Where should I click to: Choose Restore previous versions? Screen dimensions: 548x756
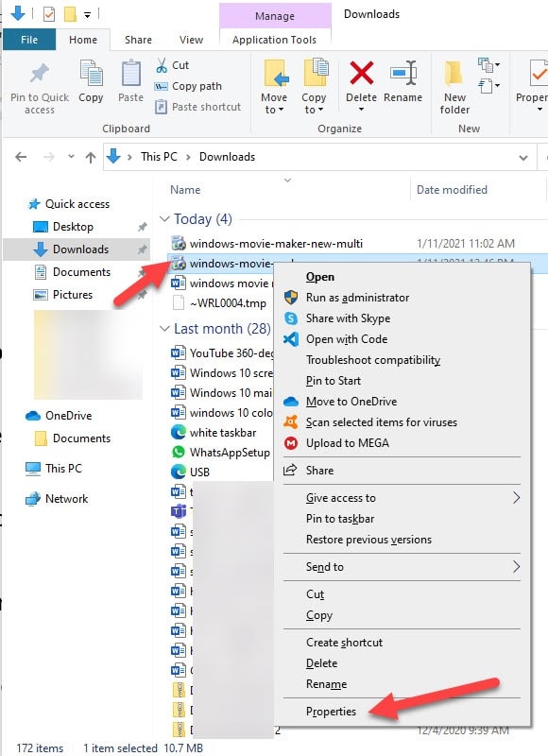click(368, 540)
